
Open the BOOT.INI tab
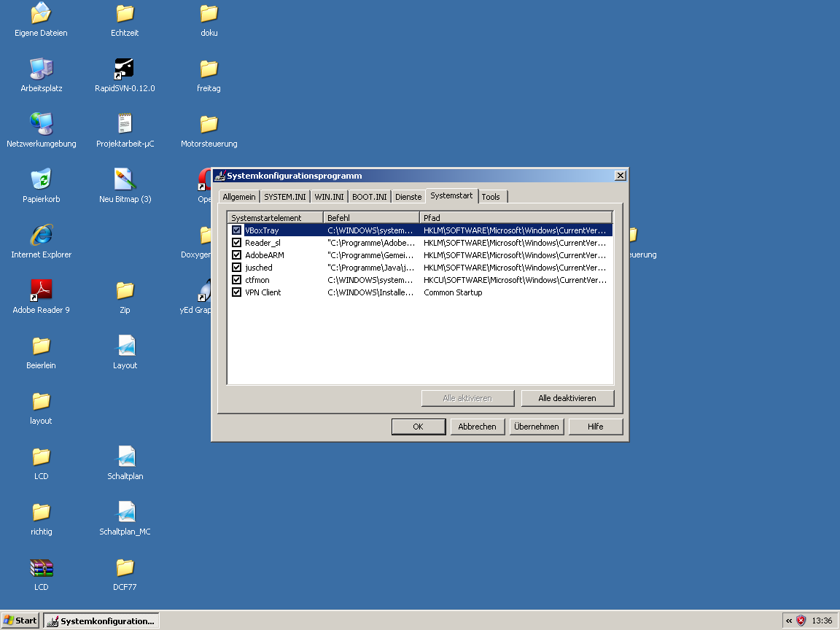pos(369,197)
